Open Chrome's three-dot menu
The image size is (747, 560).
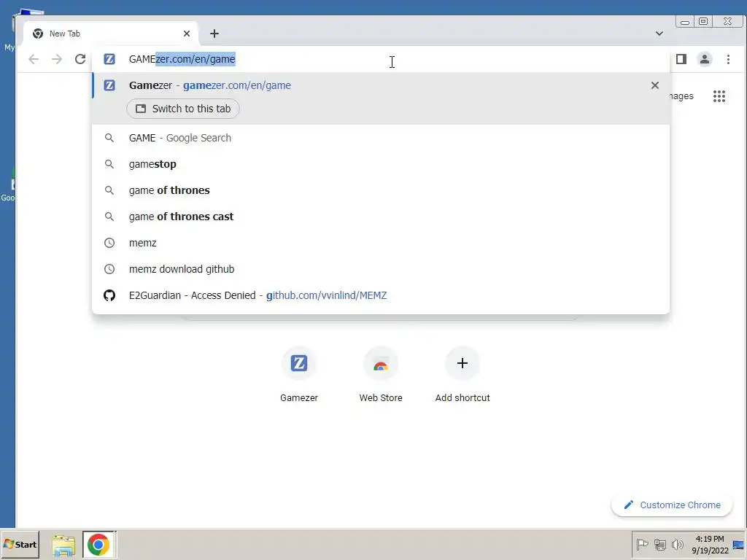pyautogui.click(x=729, y=59)
